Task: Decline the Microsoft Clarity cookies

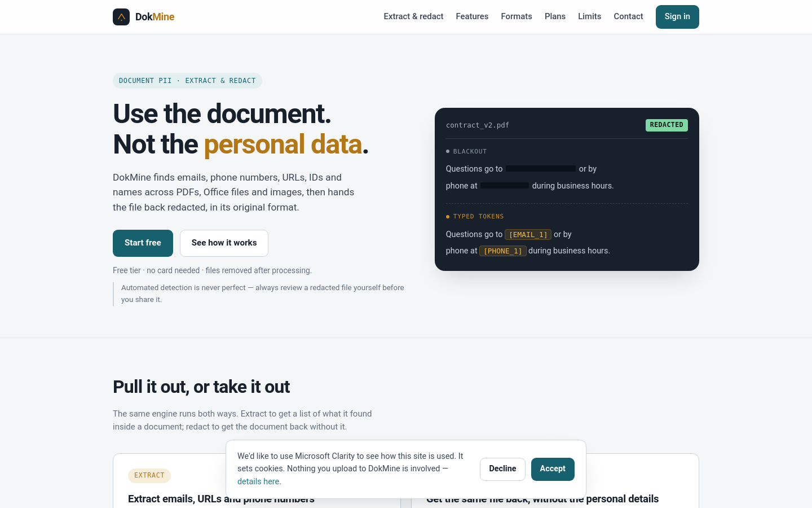Action: [x=502, y=469]
